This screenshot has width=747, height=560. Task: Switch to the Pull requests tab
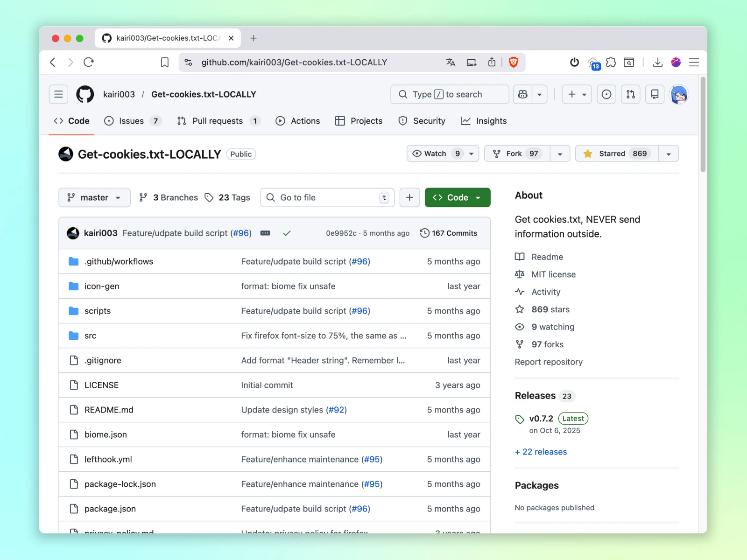click(218, 121)
